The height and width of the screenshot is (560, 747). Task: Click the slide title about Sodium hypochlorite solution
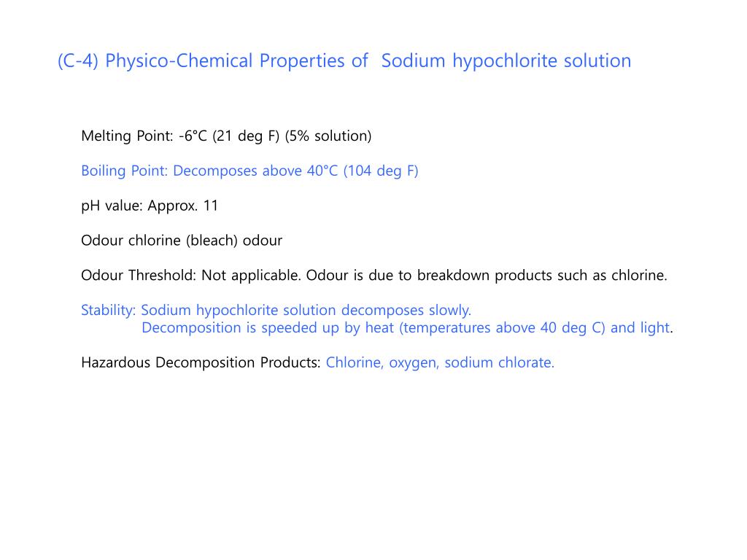pos(344,61)
